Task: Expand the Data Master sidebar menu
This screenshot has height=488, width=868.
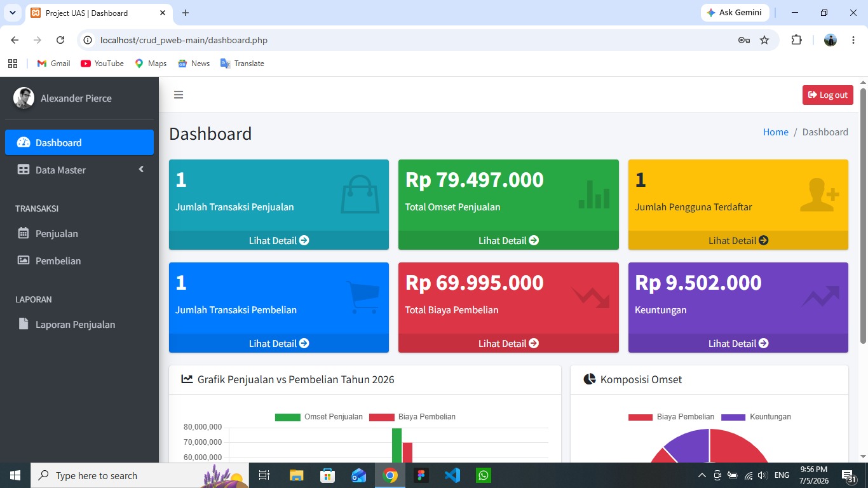Action: pyautogui.click(x=79, y=170)
